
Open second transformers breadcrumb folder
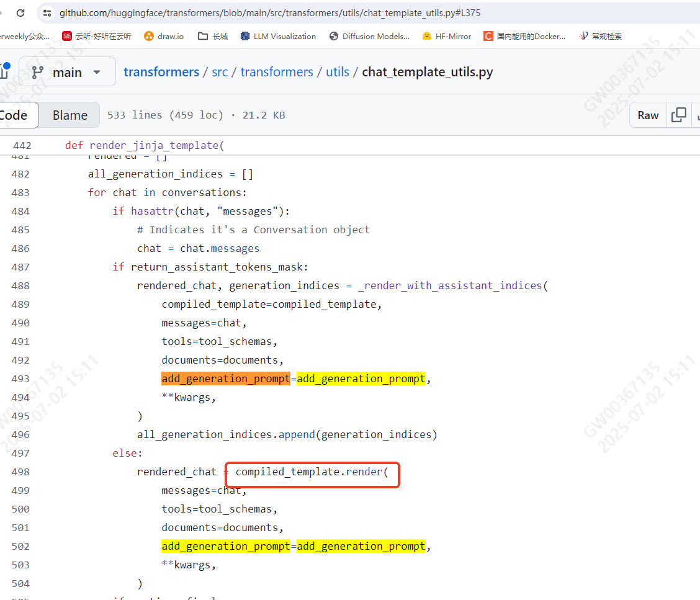click(277, 72)
